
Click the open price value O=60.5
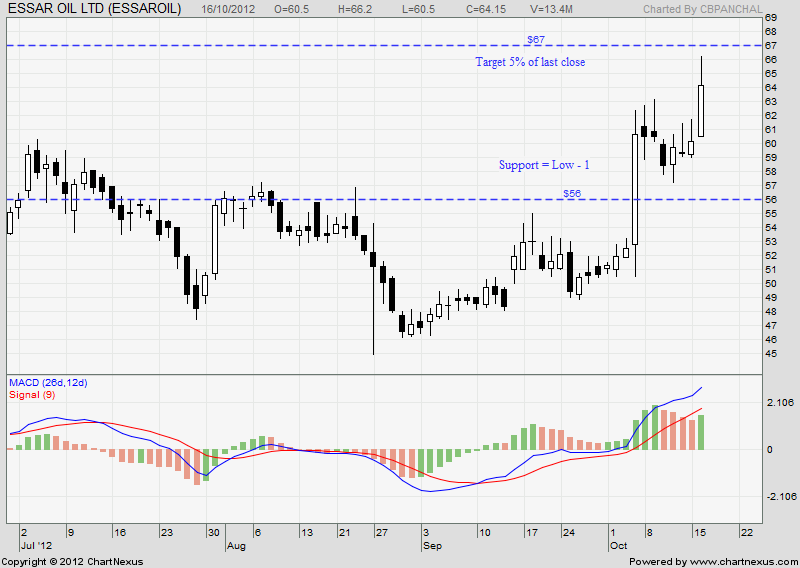(x=291, y=9)
